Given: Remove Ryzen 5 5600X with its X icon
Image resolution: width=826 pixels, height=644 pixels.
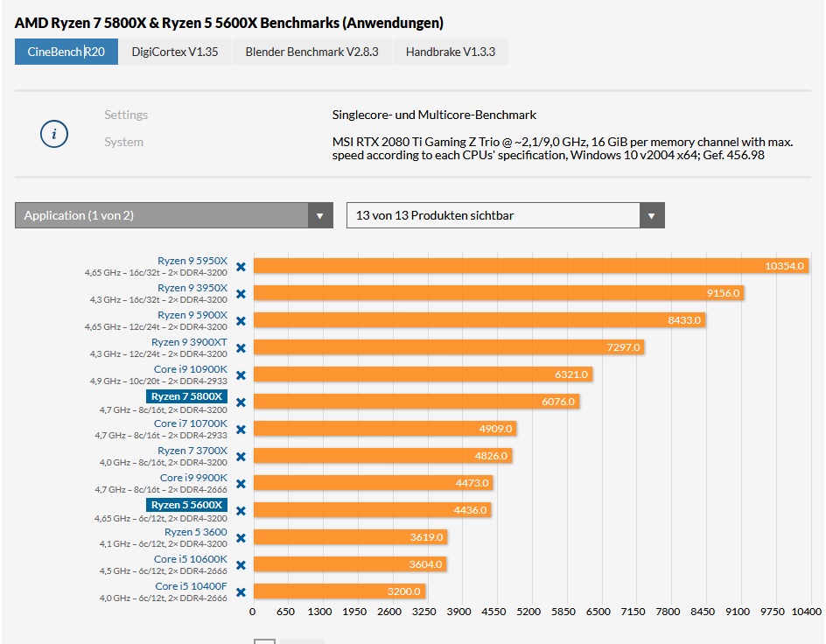Looking at the screenshot, I should pyautogui.click(x=241, y=511).
